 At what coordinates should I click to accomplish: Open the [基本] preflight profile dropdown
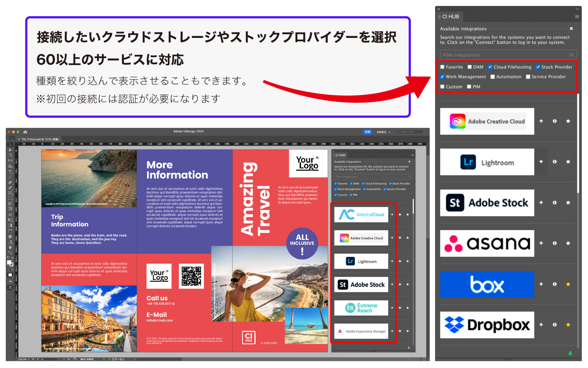(104, 359)
